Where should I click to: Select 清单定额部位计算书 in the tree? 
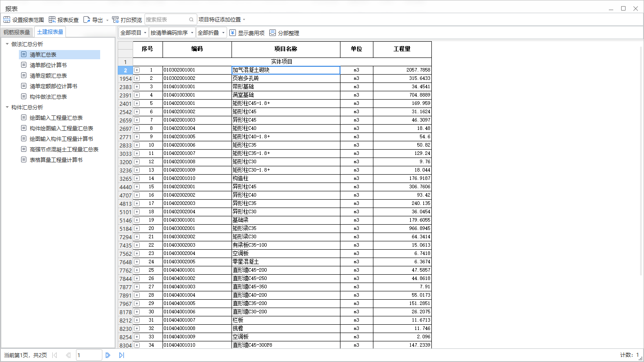click(x=53, y=86)
